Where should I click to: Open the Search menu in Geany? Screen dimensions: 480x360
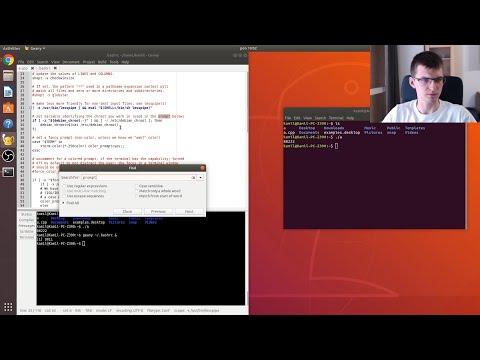point(43,62)
